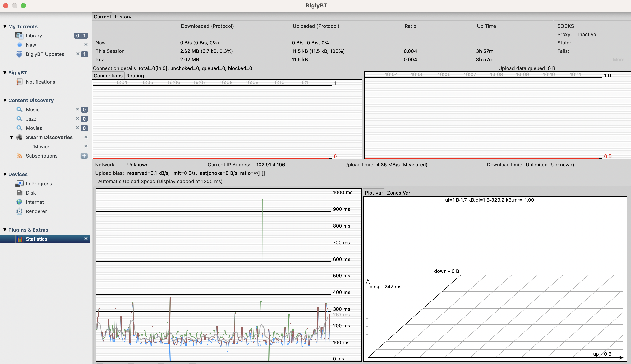Open Notifications in the sidebar
Viewport: 631px width, 364px height.
click(x=41, y=82)
